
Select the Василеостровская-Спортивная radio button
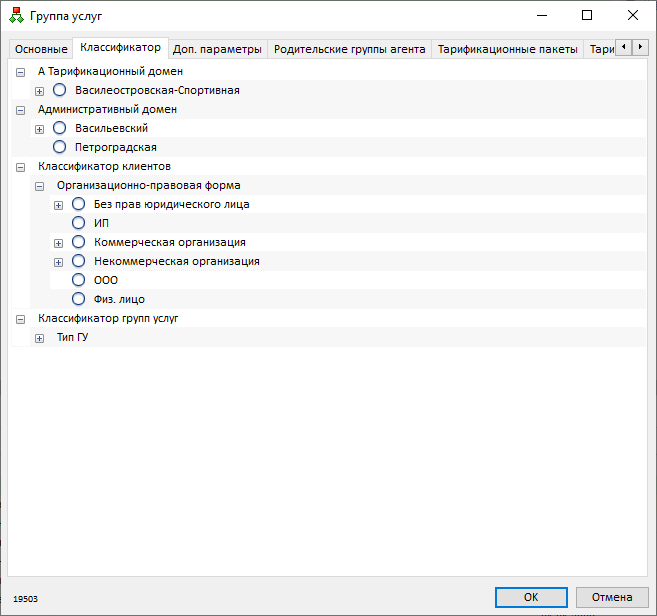[59, 90]
